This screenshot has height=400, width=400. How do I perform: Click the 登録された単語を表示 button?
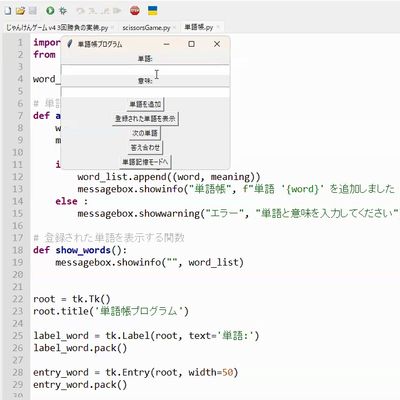pos(145,119)
